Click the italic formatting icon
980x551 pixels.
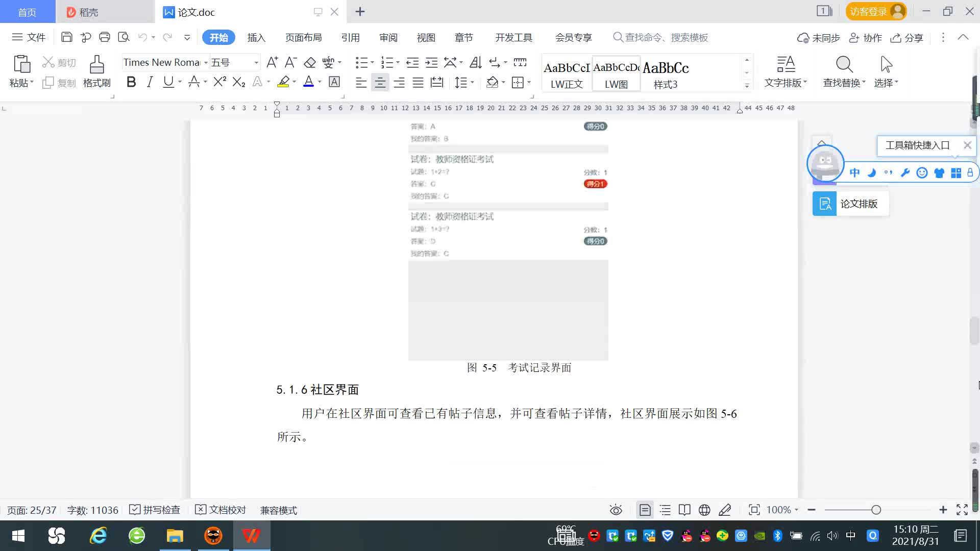click(x=150, y=82)
